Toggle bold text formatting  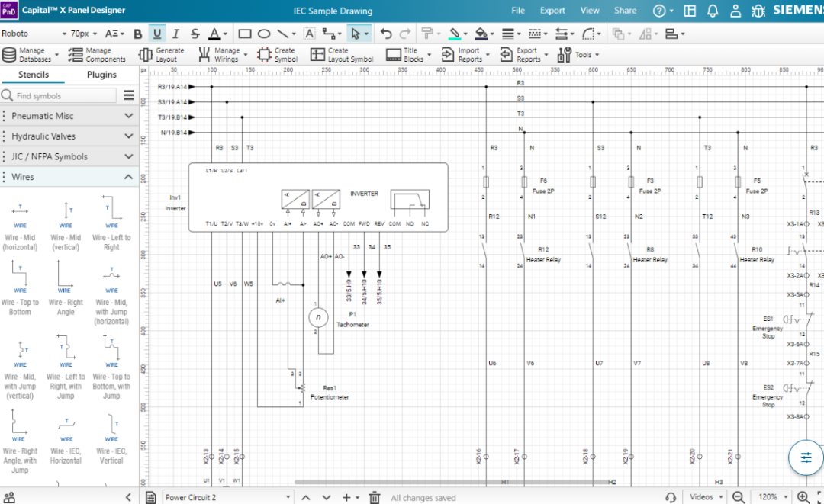pyautogui.click(x=138, y=34)
